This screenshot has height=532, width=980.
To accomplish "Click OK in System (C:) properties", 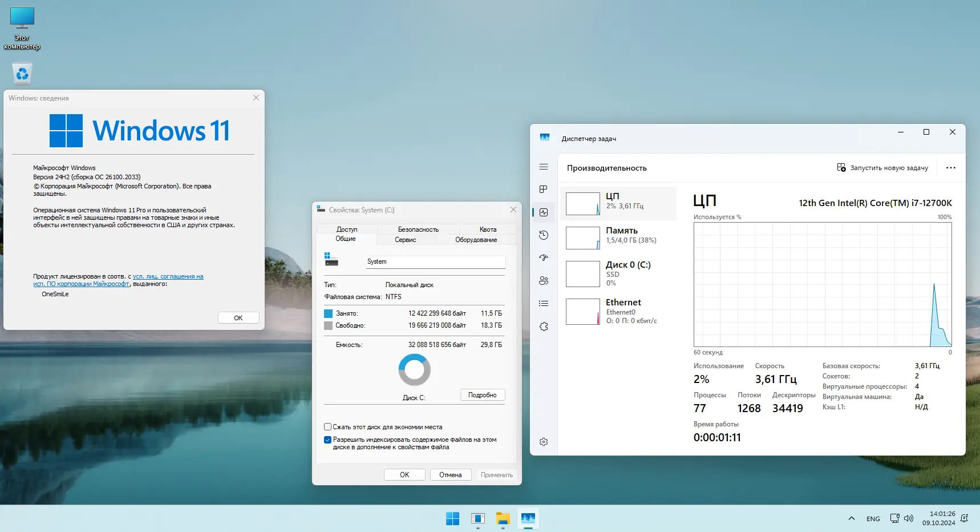I will (x=404, y=475).
